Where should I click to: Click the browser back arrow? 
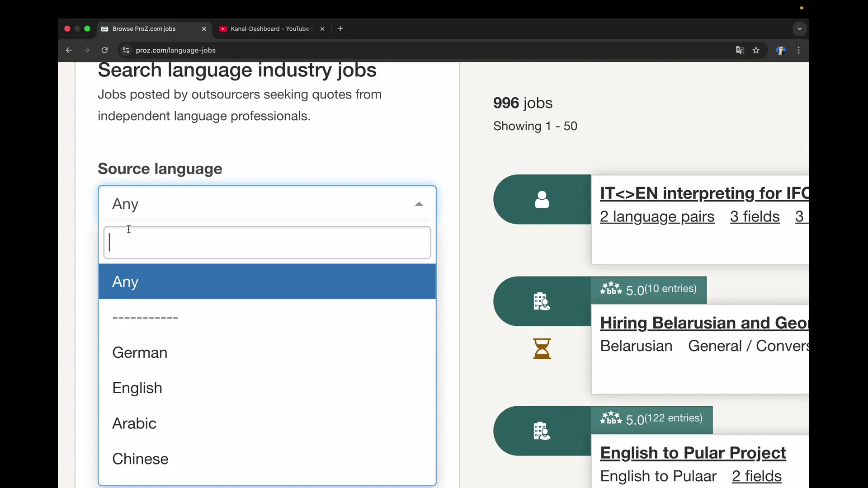(69, 50)
